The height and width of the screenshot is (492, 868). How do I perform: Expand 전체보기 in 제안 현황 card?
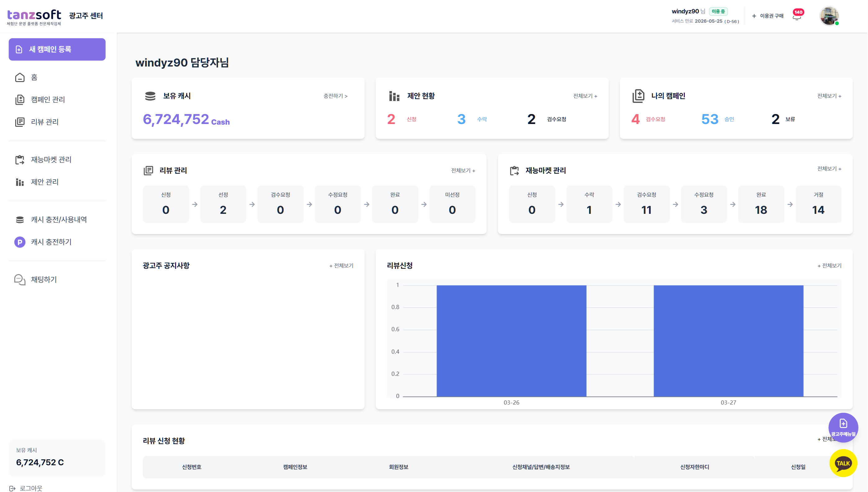(585, 96)
